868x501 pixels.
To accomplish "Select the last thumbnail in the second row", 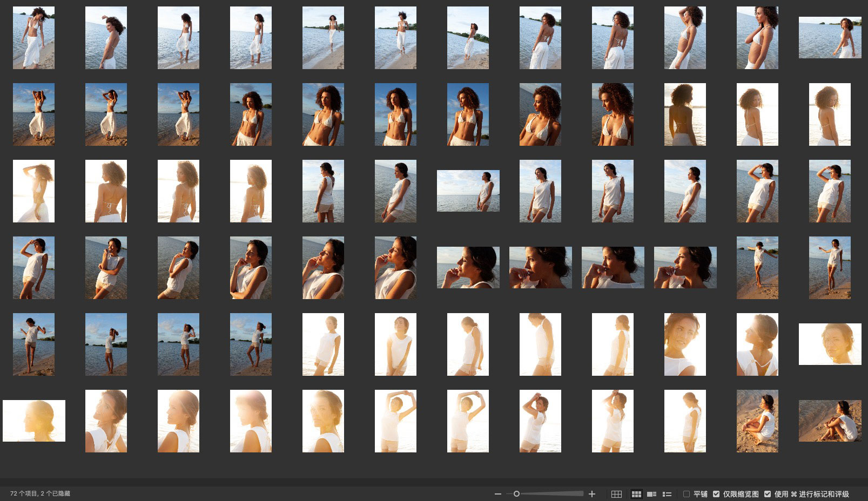I will pyautogui.click(x=830, y=114).
